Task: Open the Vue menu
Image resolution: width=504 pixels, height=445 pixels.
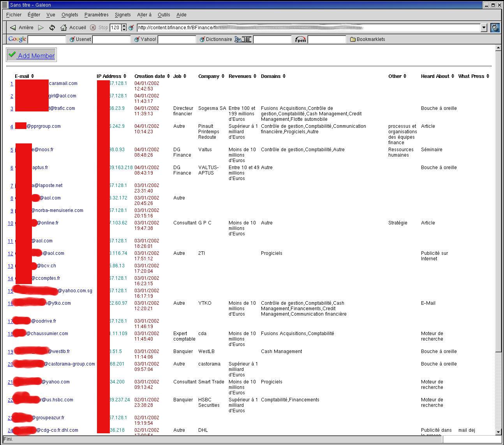Action: (51, 15)
